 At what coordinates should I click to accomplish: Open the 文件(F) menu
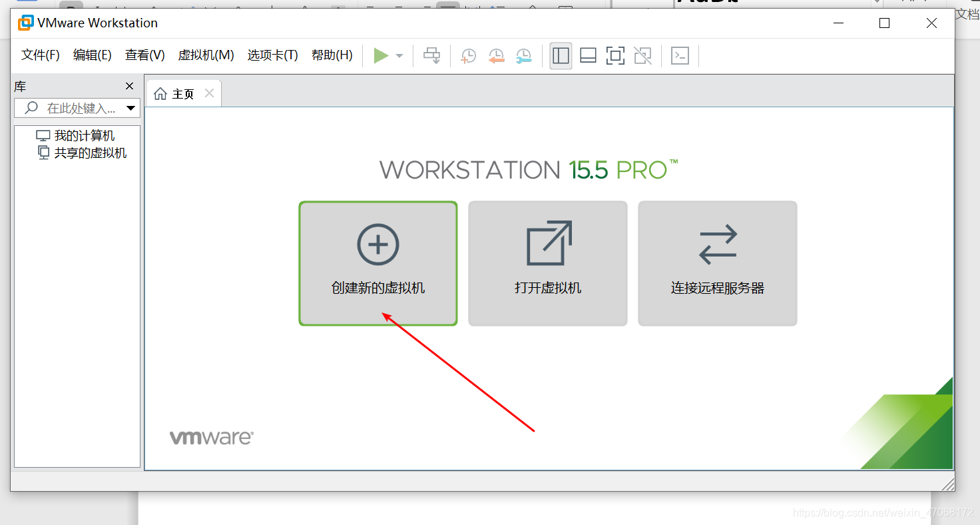coord(41,55)
